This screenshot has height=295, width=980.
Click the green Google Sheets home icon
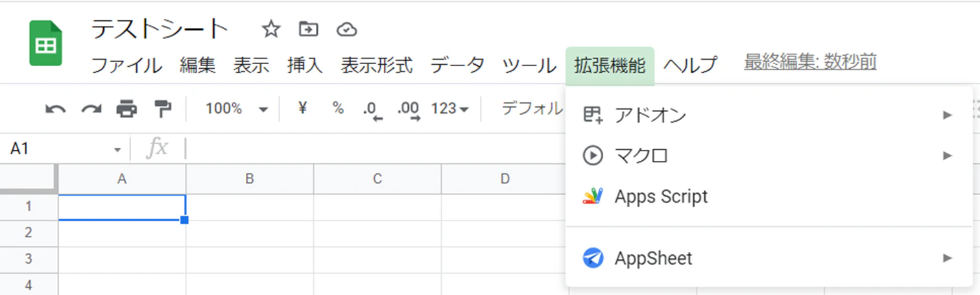pos(45,43)
